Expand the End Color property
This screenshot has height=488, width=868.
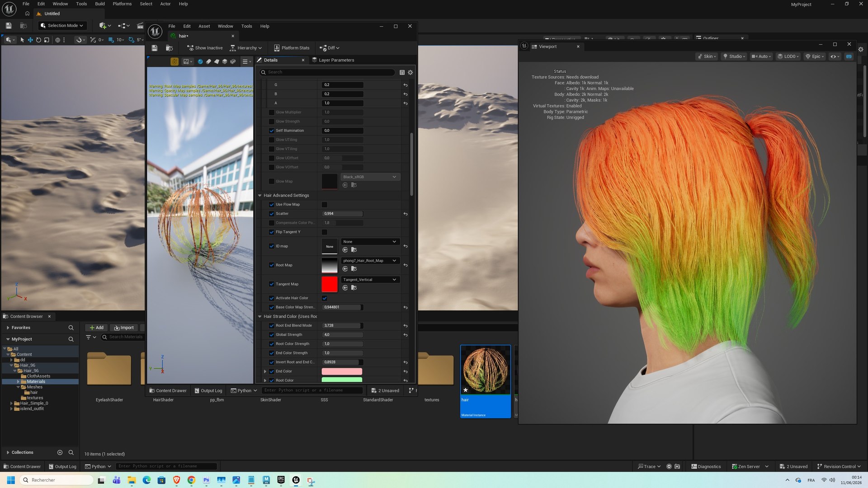tap(265, 371)
